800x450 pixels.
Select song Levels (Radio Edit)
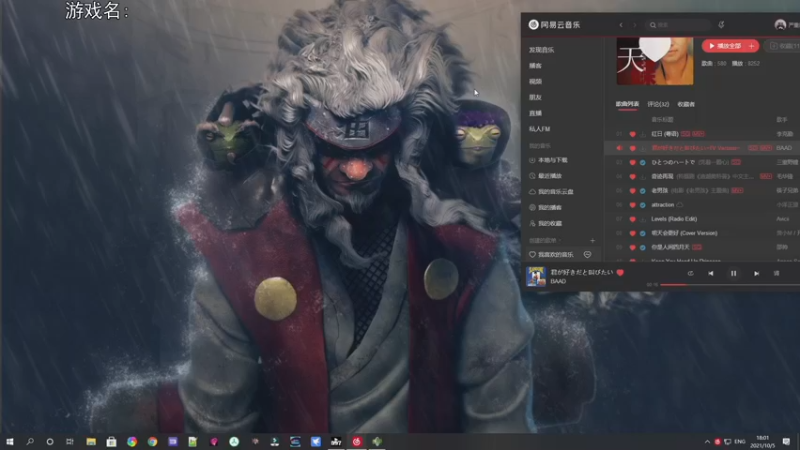click(674, 219)
